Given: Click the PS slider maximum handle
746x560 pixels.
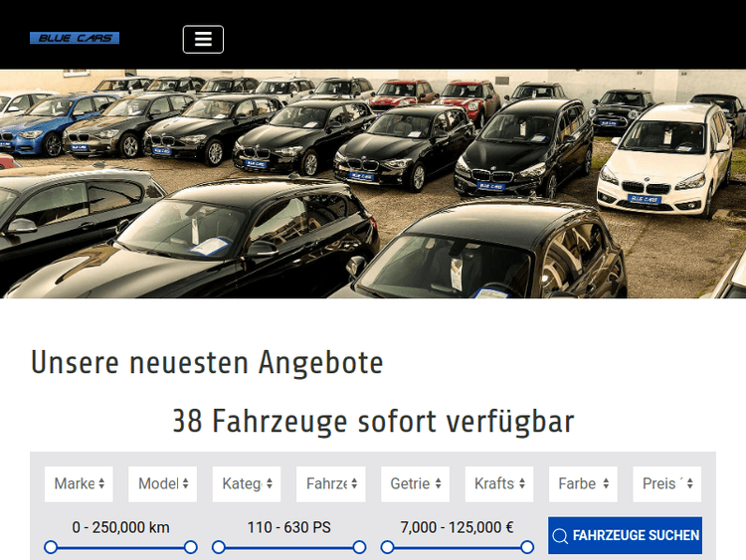Looking at the screenshot, I should (x=359, y=547).
